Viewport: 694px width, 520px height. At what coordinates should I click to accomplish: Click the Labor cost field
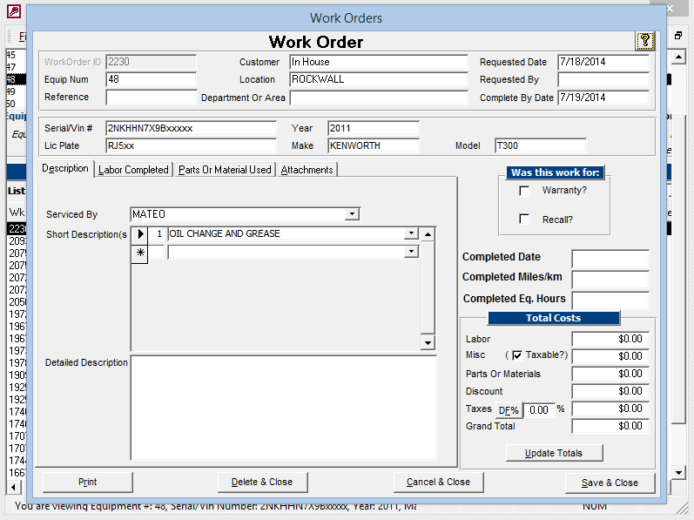pos(610,339)
